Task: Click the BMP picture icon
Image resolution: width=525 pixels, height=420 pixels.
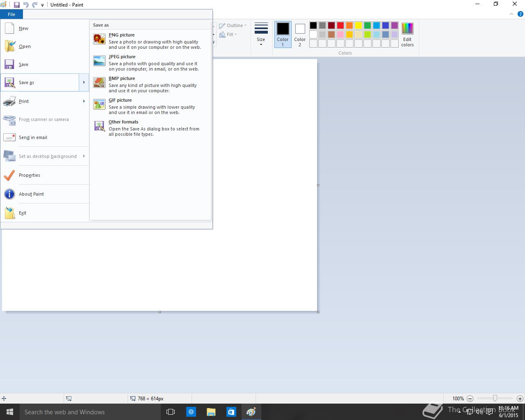Action: point(99,82)
